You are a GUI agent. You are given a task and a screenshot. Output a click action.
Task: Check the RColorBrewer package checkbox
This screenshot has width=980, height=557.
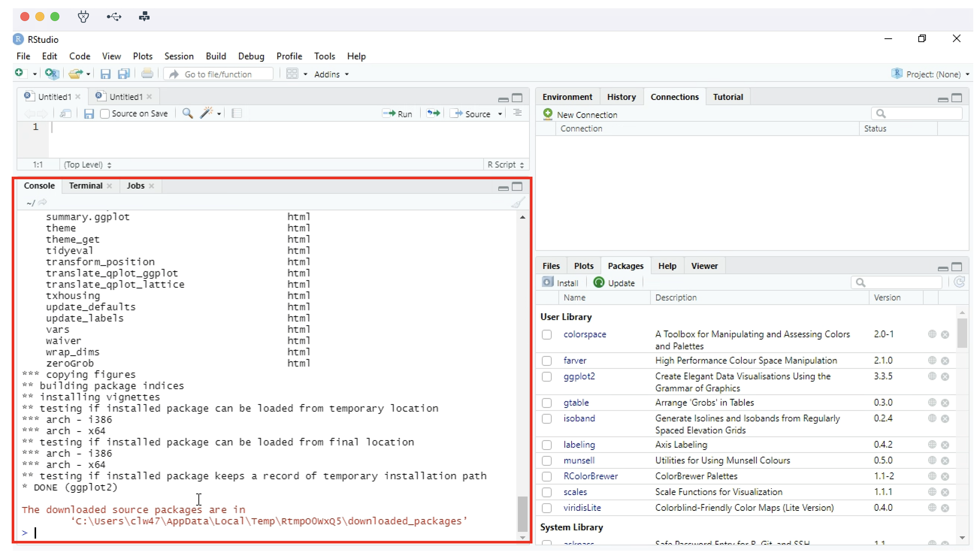[546, 476]
